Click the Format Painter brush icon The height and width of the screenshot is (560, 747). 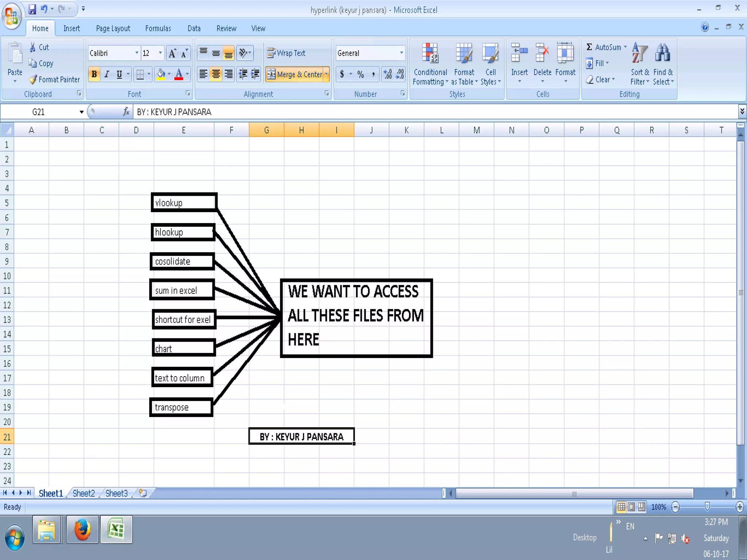coord(33,79)
